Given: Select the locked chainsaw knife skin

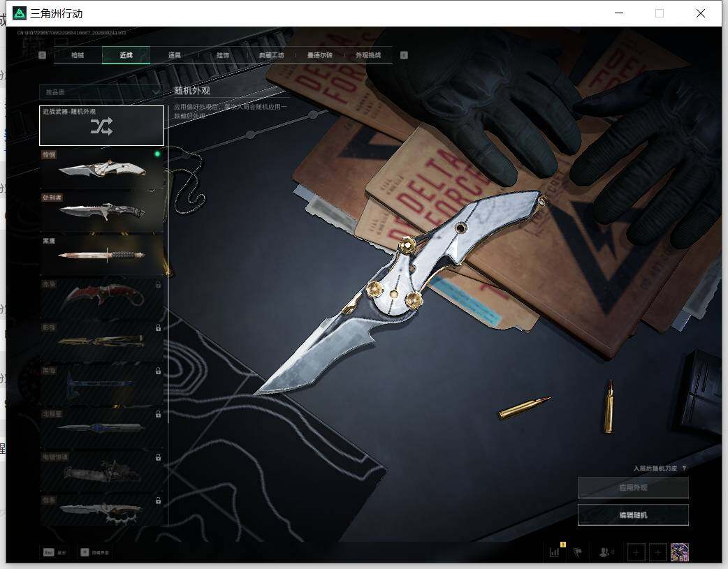Looking at the screenshot, I should click(102, 471).
